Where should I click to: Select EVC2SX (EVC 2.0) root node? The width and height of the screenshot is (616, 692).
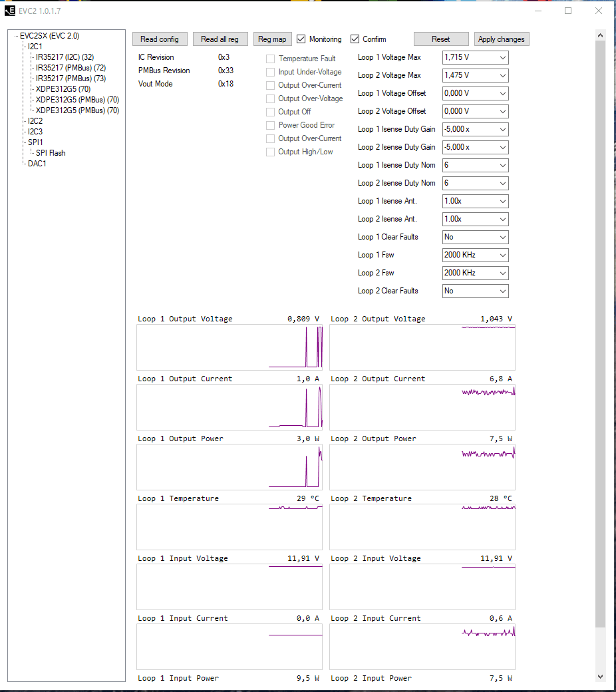tap(49, 36)
